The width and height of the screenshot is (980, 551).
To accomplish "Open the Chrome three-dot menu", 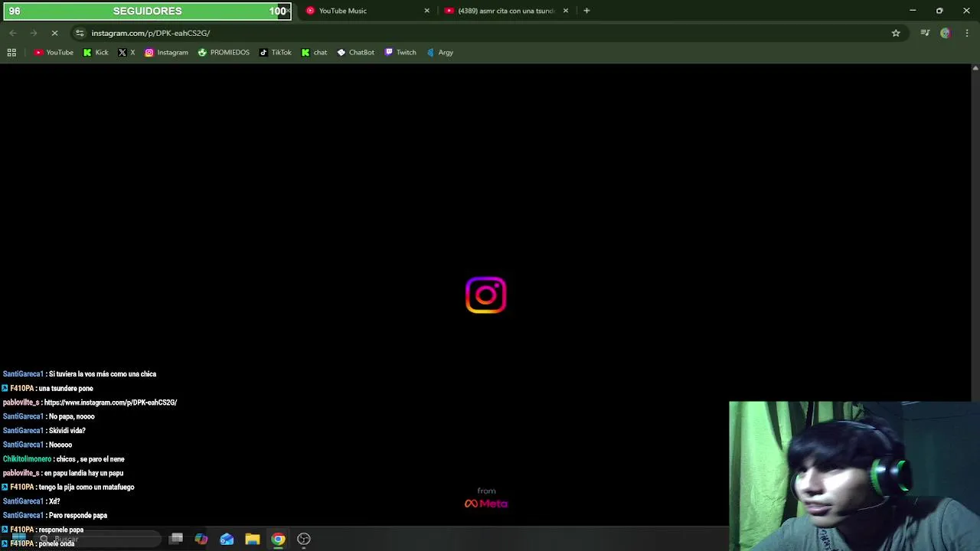I will tap(967, 33).
